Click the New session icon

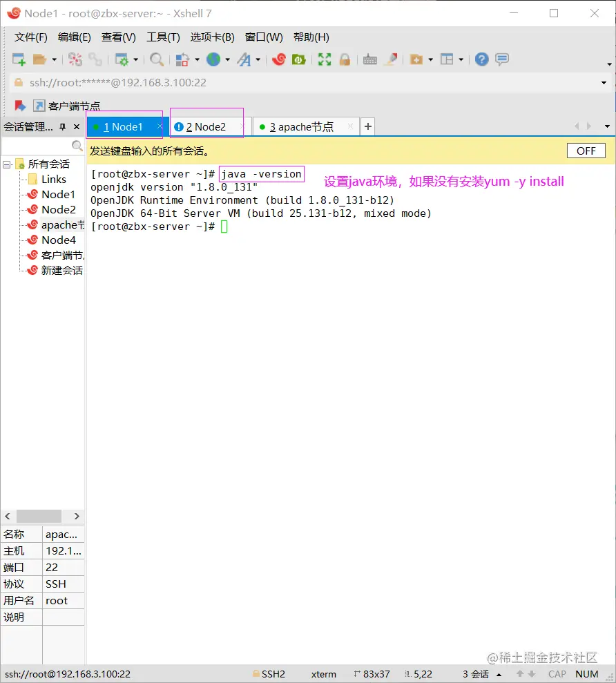coord(19,59)
